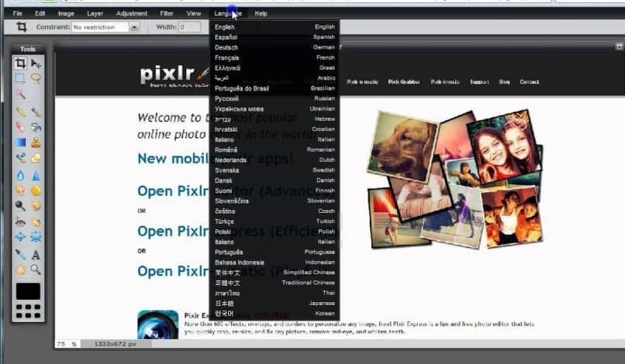Open the Image menu

[66, 13]
